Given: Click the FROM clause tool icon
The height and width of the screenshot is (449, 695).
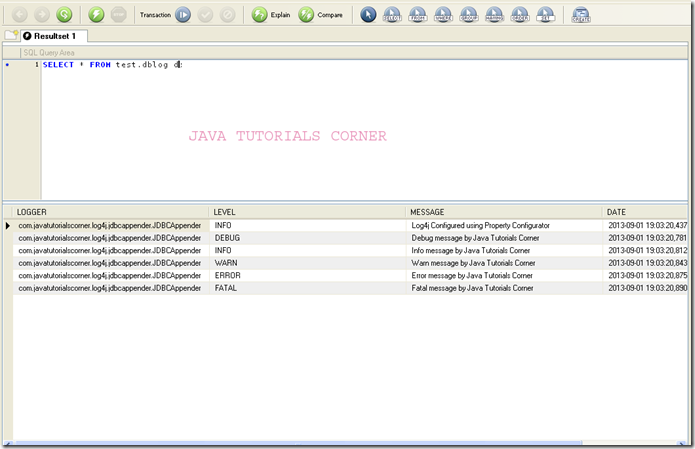Looking at the screenshot, I should [x=418, y=15].
